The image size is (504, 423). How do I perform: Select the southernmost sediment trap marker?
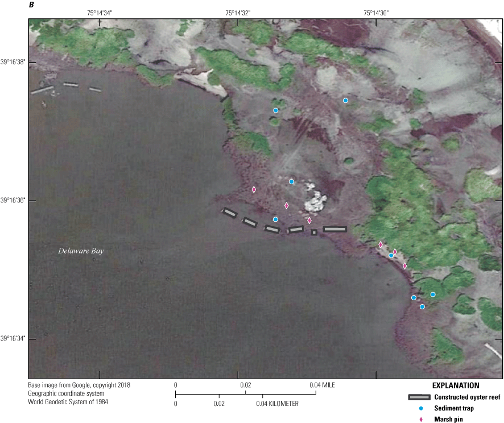(x=422, y=307)
